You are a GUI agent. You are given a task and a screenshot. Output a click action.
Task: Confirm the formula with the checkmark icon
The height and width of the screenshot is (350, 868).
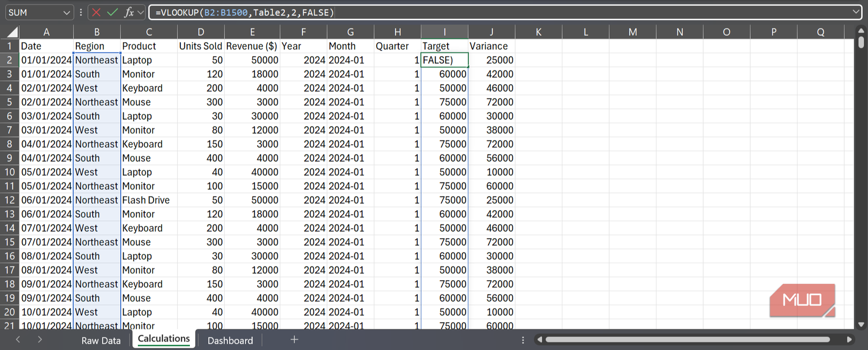pos(112,12)
